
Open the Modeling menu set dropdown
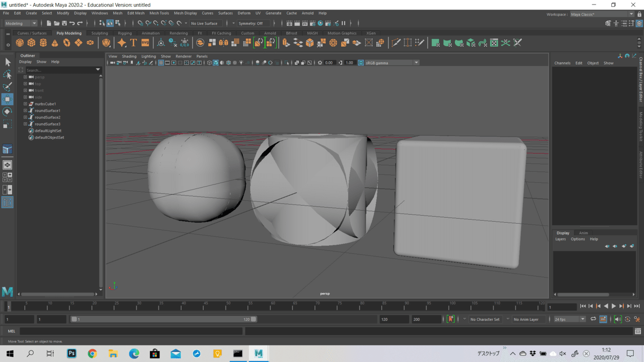(21, 23)
